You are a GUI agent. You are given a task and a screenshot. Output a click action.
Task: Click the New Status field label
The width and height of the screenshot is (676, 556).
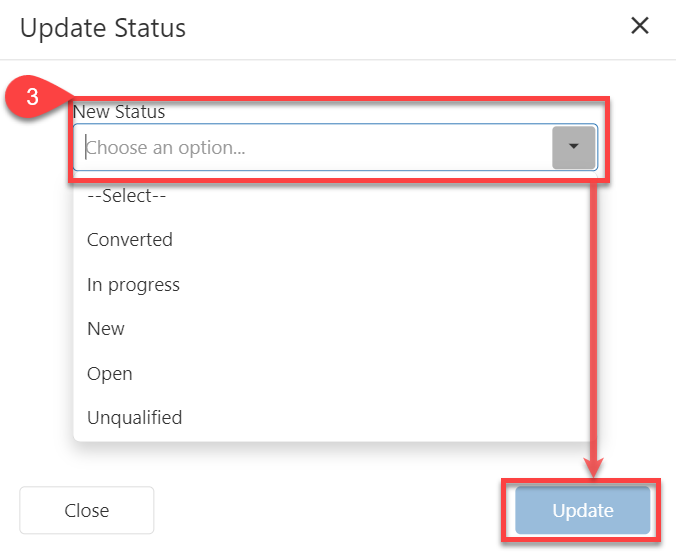coord(119,112)
